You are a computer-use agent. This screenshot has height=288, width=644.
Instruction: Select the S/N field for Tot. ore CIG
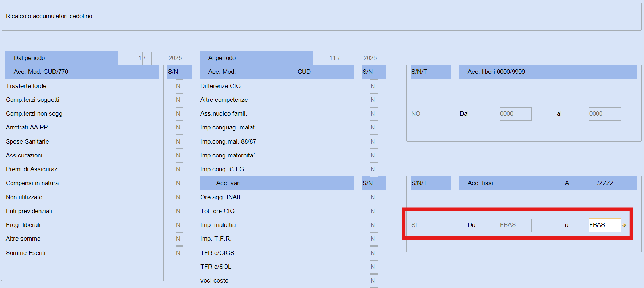pyautogui.click(x=374, y=211)
